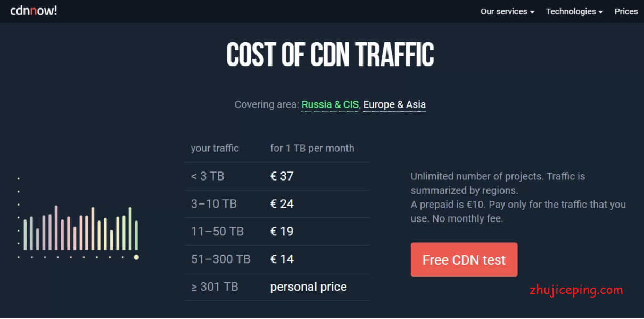Pick the 11–50 TB traffic tier

pos(217,232)
